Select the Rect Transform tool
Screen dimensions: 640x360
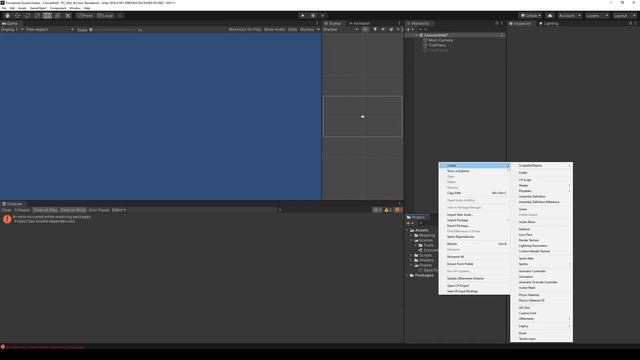click(x=48, y=16)
